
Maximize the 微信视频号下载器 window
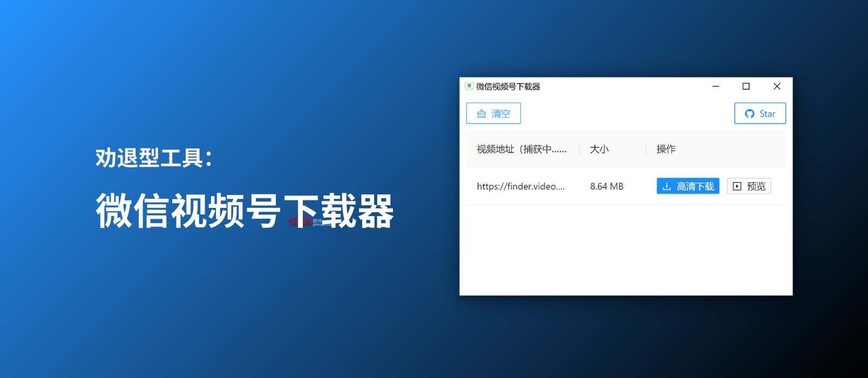click(x=746, y=86)
